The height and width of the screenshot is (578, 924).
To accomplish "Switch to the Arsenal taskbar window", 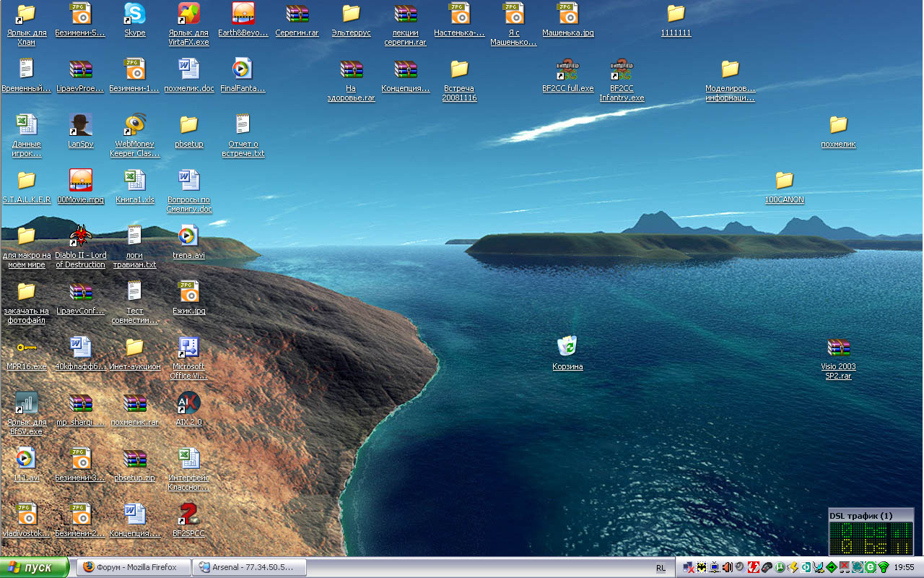I will click(x=250, y=568).
